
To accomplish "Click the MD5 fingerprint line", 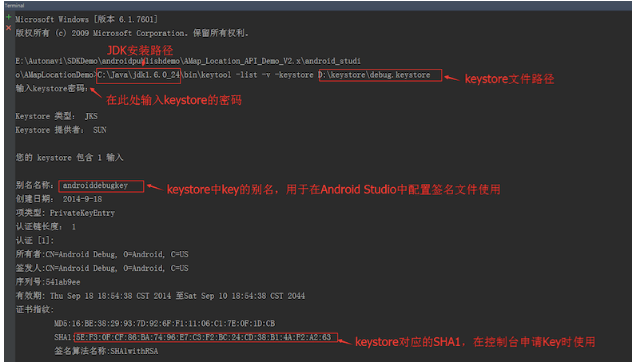I will click(x=165, y=323).
